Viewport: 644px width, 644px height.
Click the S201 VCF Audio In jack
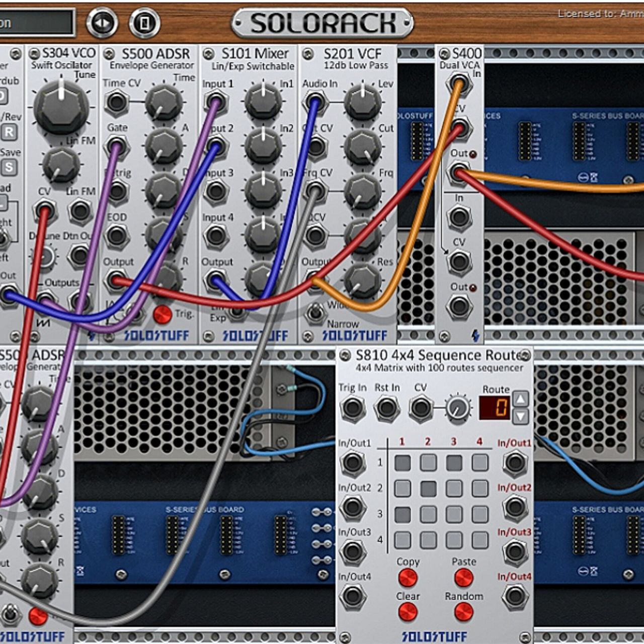(x=315, y=103)
